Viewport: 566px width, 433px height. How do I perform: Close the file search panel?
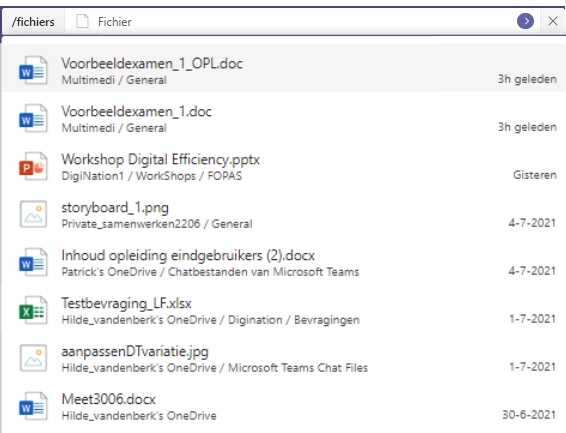[x=553, y=21]
